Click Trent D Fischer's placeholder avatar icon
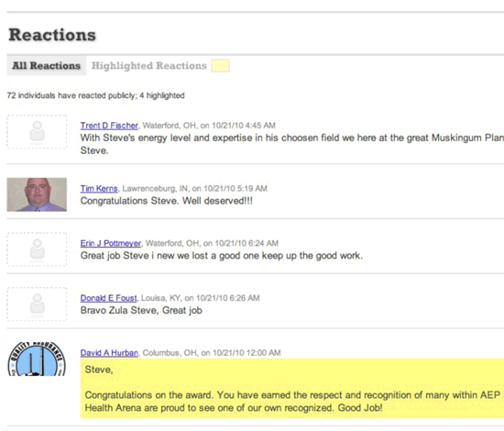Image resolution: width=504 pixels, height=431 pixels. (37, 132)
